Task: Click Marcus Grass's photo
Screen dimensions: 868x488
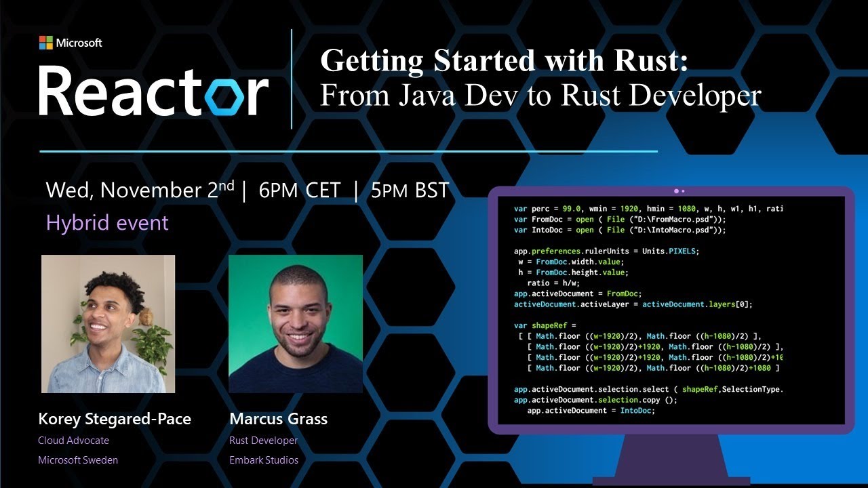Action: [296, 324]
